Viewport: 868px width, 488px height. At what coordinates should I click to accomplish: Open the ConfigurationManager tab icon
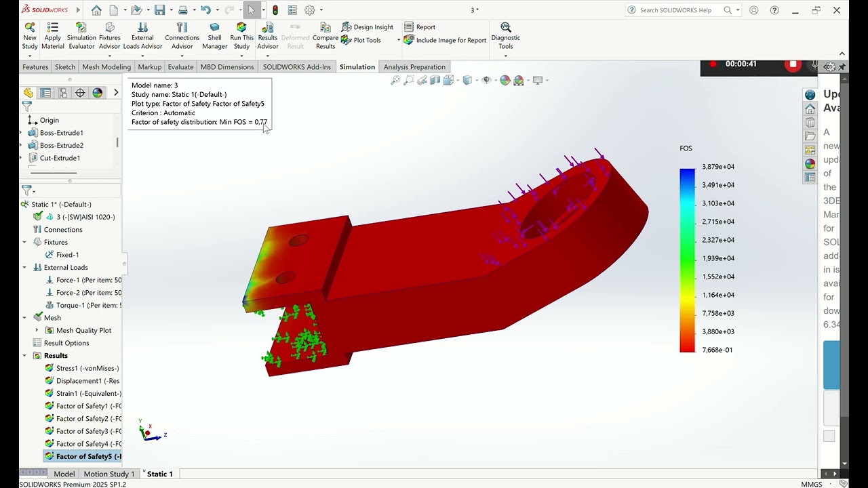click(63, 93)
